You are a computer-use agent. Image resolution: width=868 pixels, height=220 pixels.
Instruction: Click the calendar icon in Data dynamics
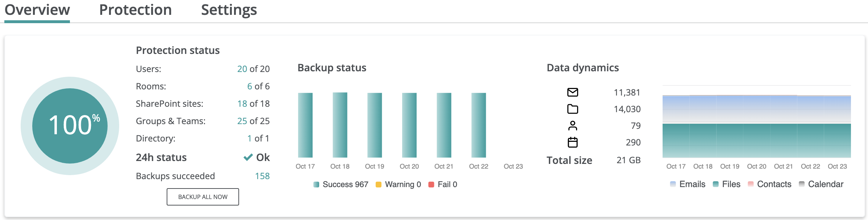(x=572, y=142)
